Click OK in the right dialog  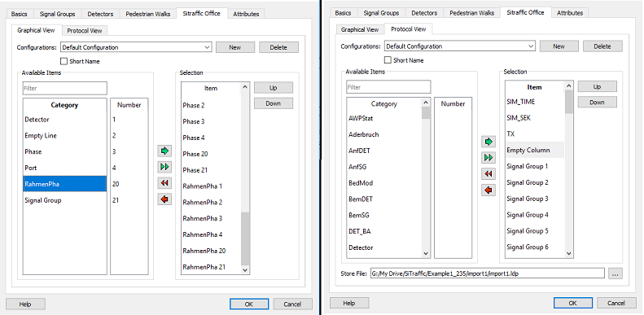click(573, 303)
